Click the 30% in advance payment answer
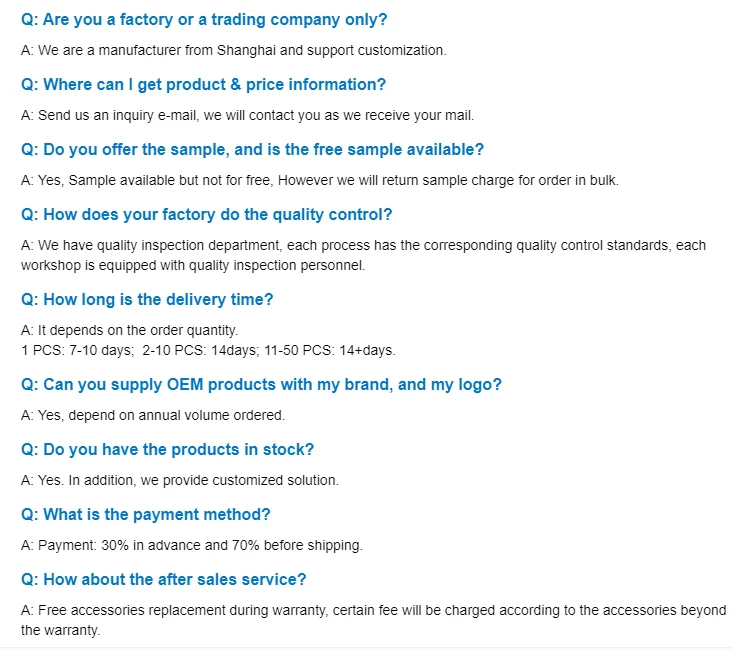The height and width of the screenshot is (650, 732). [x=192, y=545]
